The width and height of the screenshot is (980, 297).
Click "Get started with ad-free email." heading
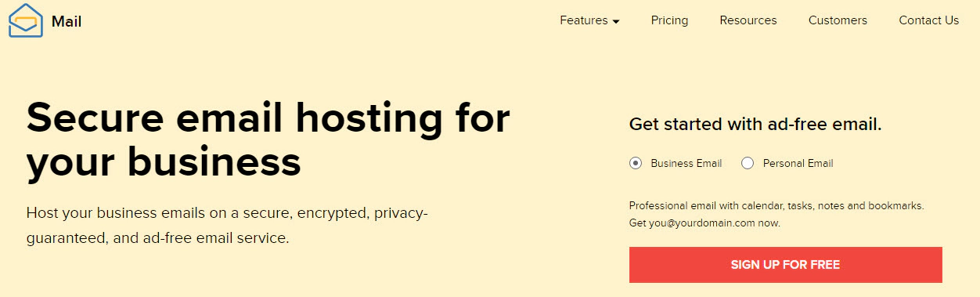point(755,125)
